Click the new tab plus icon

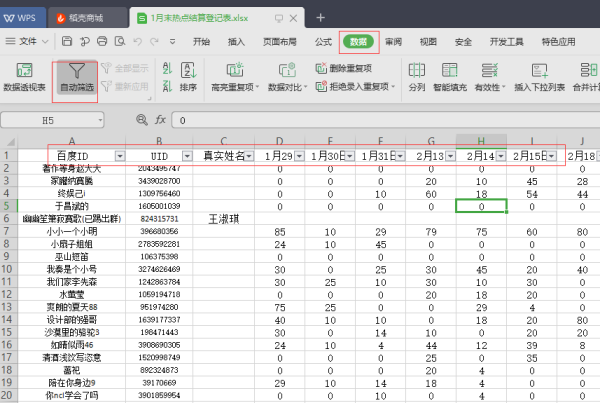coord(320,17)
